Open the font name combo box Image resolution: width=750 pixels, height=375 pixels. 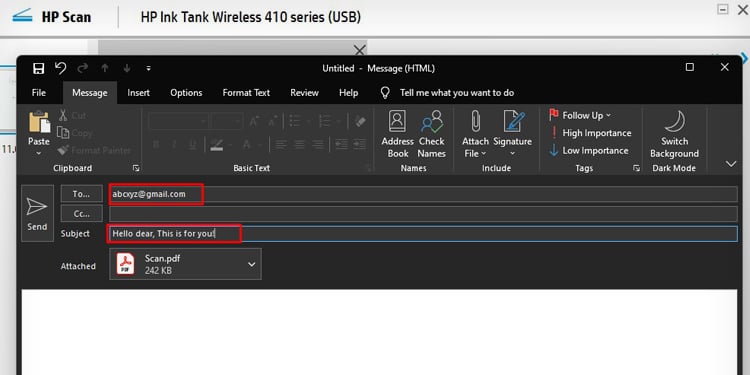(x=178, y=121)
